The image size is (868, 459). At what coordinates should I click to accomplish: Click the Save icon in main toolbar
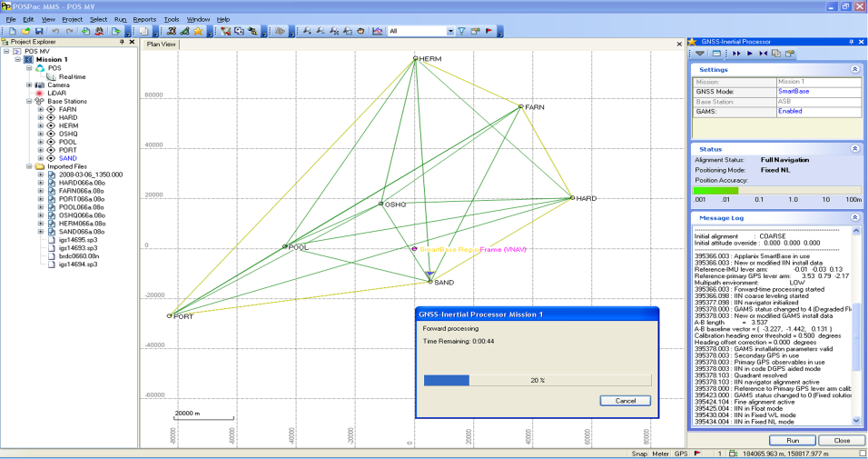[x=39, y=31]
